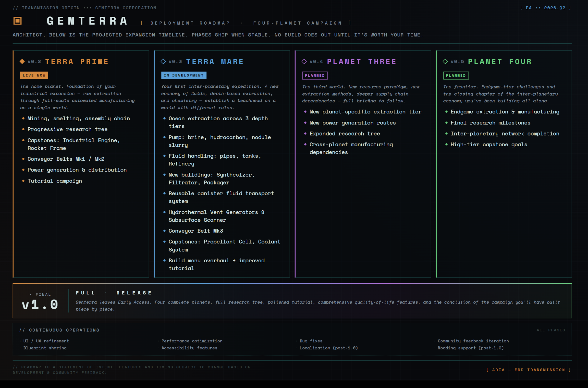
Task: Click 'Tutorial campaign' list item
Action: [x=55, y=181]
